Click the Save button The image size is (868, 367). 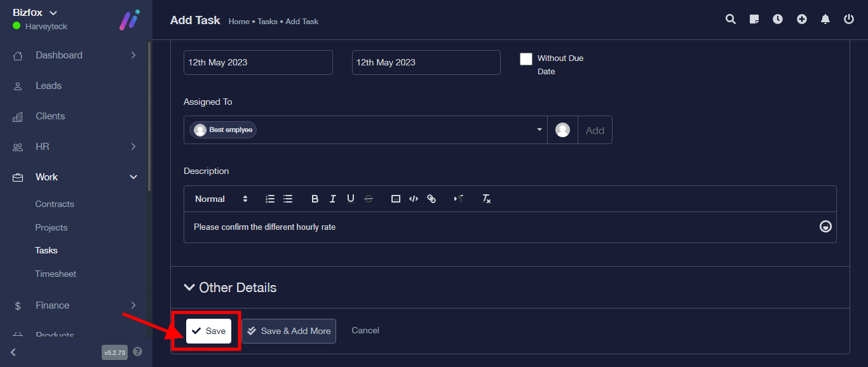tap(208, 331)
